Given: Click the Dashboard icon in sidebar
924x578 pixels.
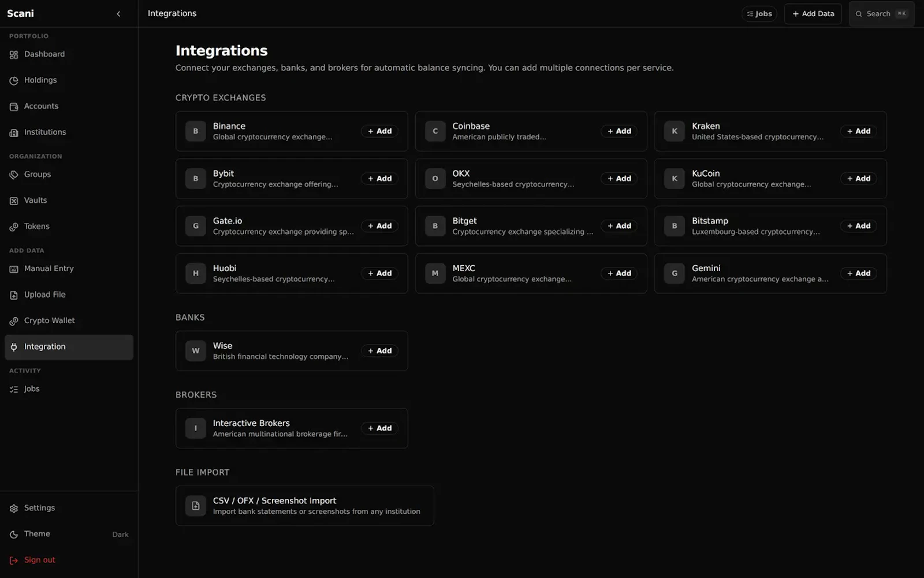Looking at the screenshot, I should pyautogui.click(x=14, y=55).
